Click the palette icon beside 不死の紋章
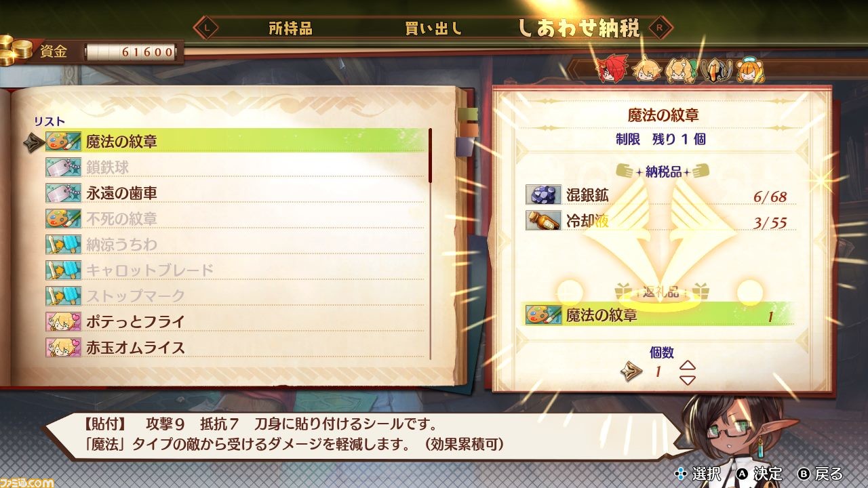868x488 pixels. [63, 218]
